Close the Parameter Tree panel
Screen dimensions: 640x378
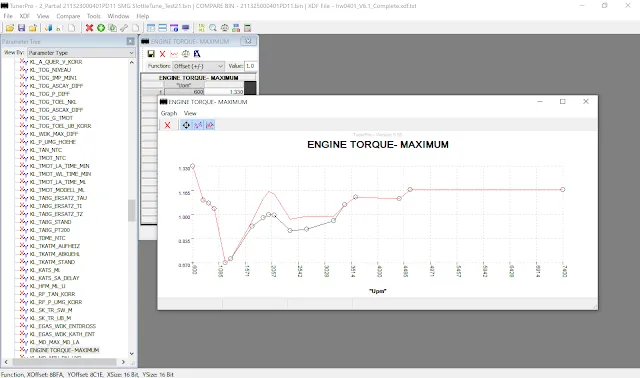click(130, 41)
